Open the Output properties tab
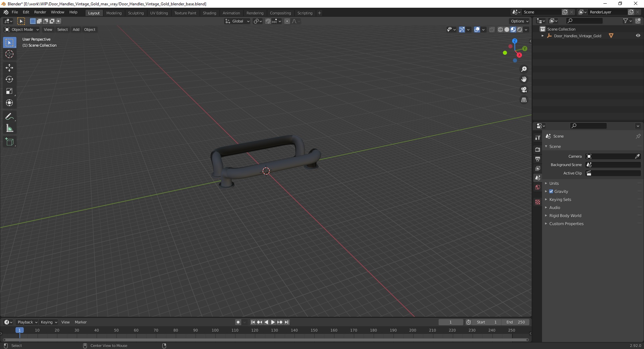 [538, 159]
